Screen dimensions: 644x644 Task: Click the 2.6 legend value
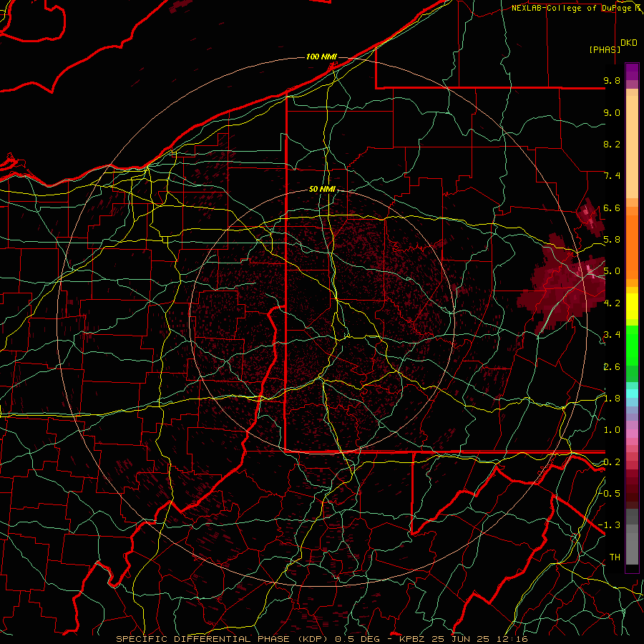612,367
